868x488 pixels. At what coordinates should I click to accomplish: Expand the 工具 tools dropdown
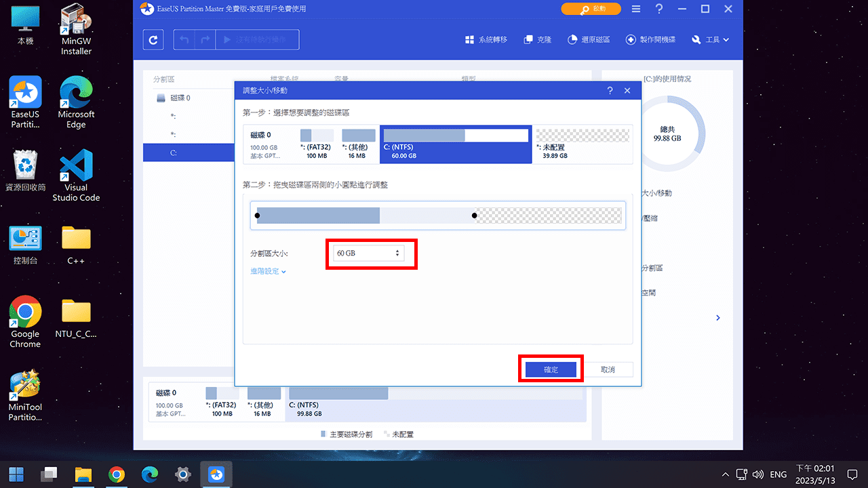point(711,40)
